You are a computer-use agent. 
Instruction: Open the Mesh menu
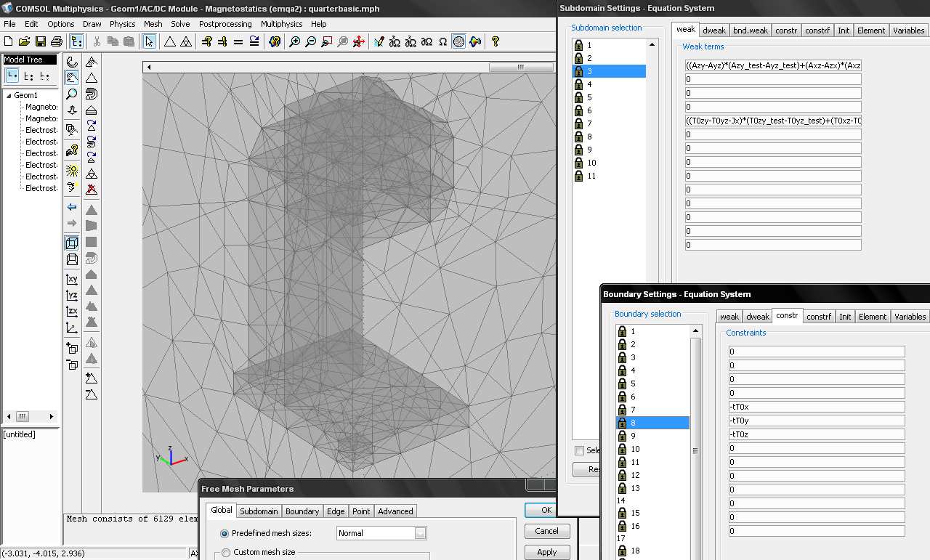(x=153, y=24)
